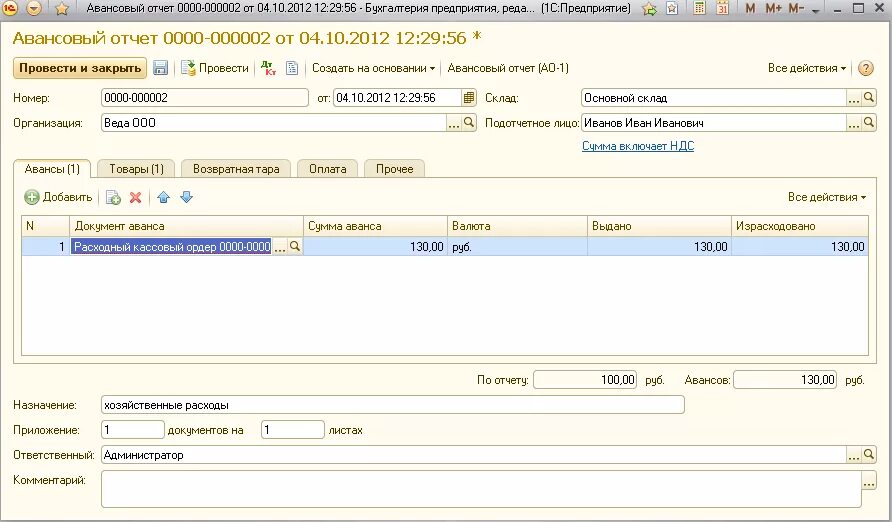Screen dimensions: 892x522
Task: Click the Авансов amount field
Action: coord(785,380)
